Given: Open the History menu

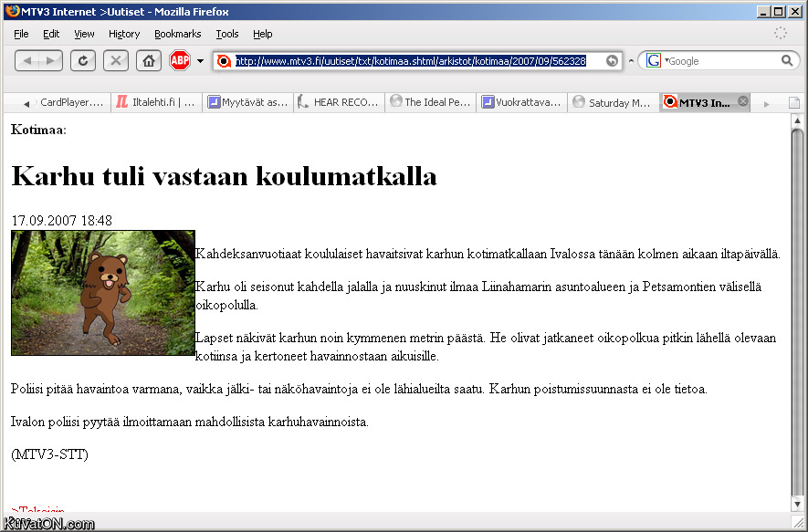Looking at the screenshot, I should click(x=124, y=34).
